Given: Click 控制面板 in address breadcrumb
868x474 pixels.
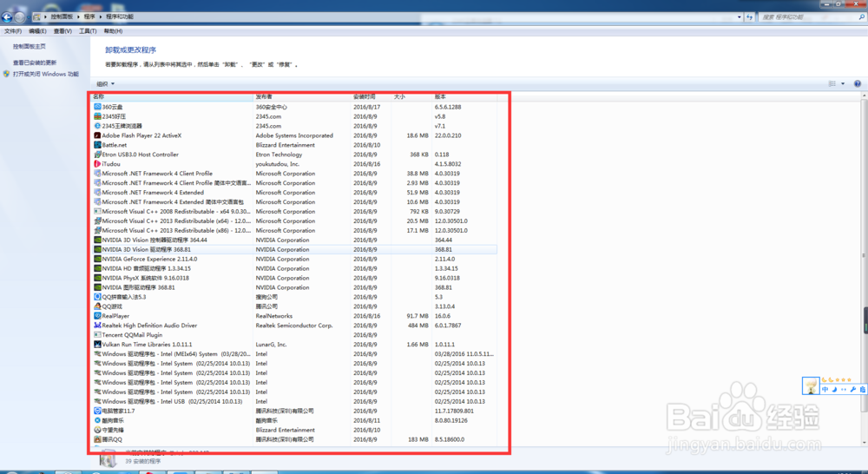Looking at the screenshot, I should coord(62,16).
